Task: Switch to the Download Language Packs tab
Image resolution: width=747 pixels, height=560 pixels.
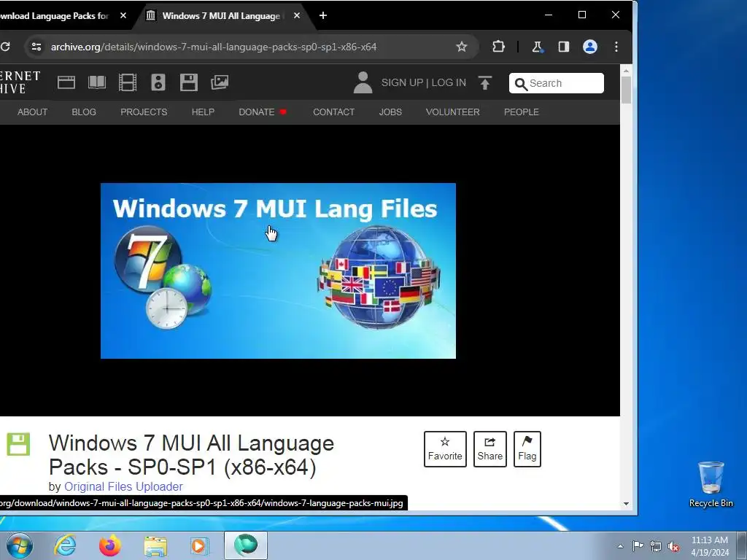Action: (53, 16)
